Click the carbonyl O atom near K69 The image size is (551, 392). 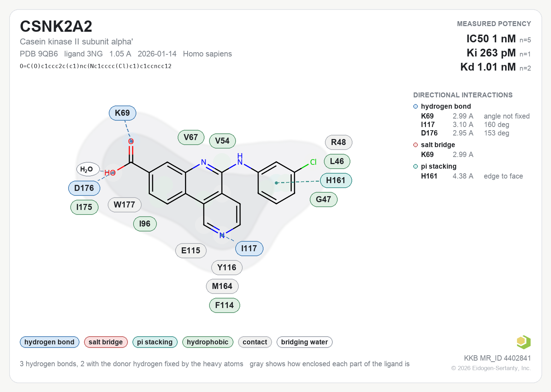tap(131, 141)
